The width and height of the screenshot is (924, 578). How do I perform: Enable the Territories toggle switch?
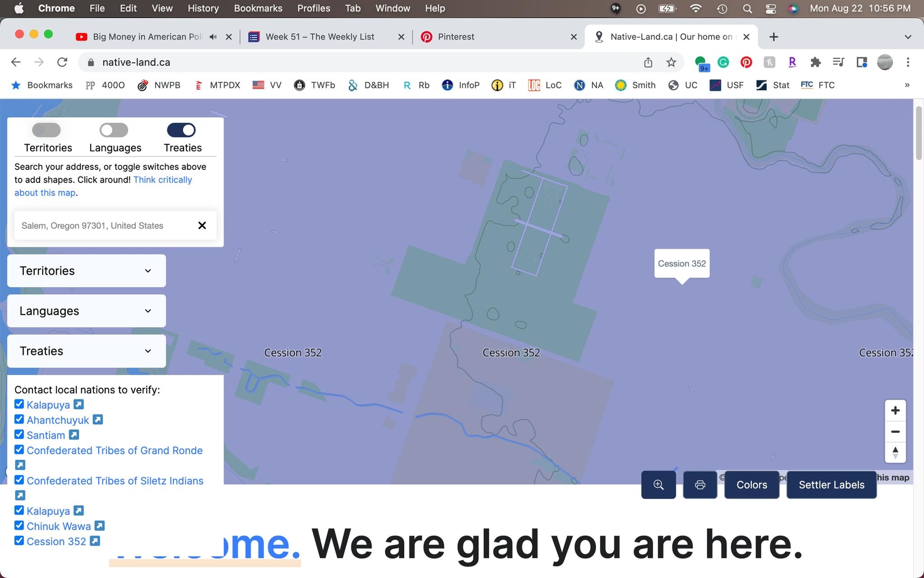[x=46, y=130]
